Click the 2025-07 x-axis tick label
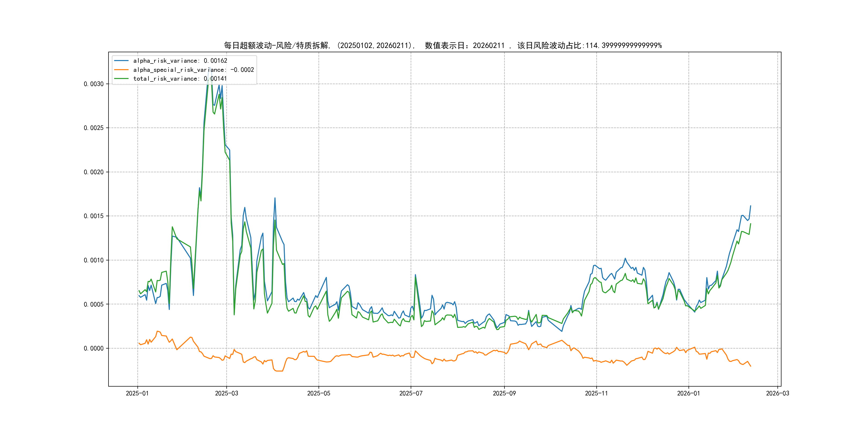The image size is (868, 434). (x=411, y=393)
